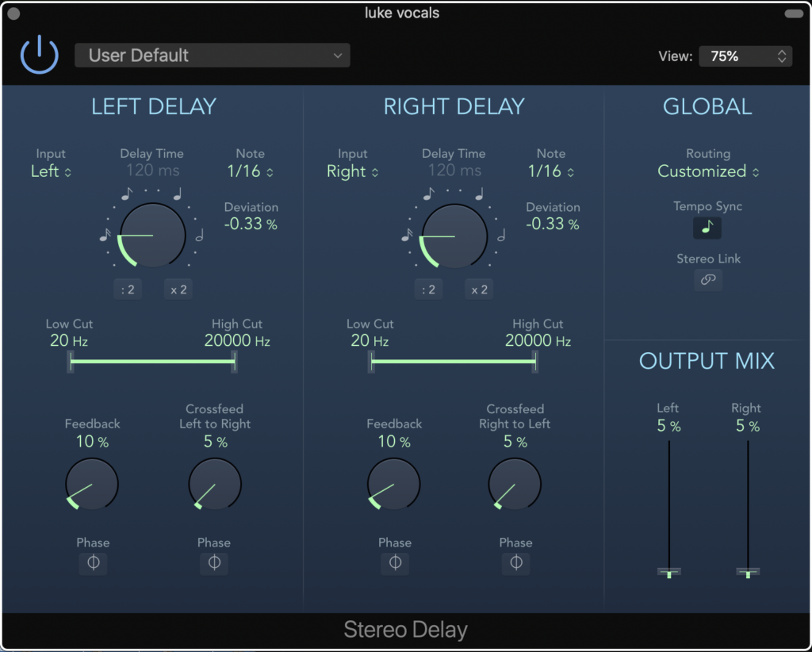812x652 pixels.
Task: Click the Left Delay Feedback knob
Action: tap(92, 484)
